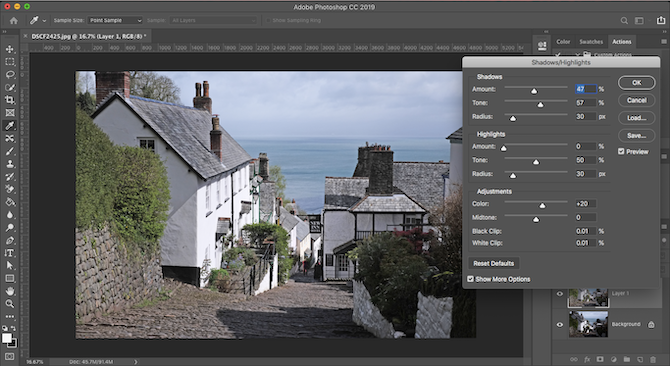Select the Crop tool
Viewport: 670px width, 366px height.
pyautogui.click(x=9, y=100)
